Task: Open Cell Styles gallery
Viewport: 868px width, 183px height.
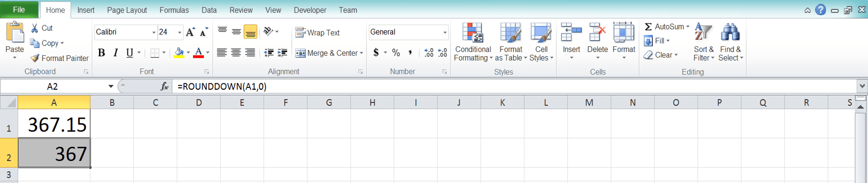Action: tap(541, 42)
